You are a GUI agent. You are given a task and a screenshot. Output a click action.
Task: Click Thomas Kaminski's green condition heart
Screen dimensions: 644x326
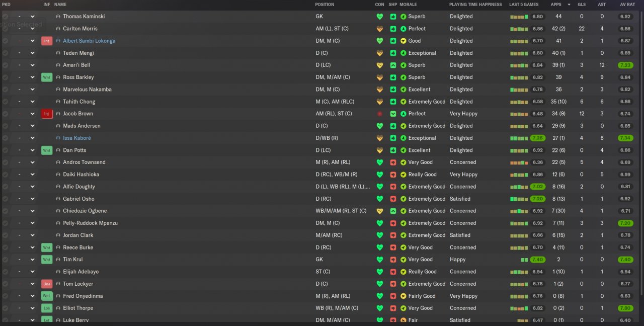click(x=380, y=17)
